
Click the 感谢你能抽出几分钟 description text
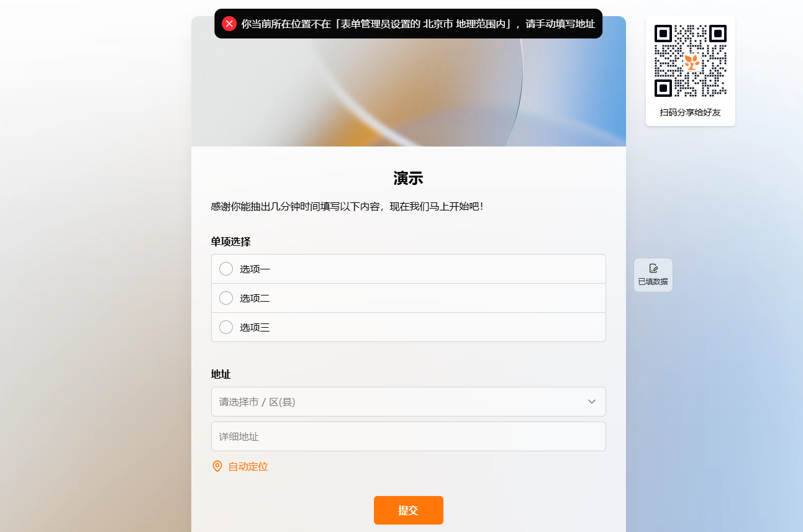pyautogui.click(x=347, y=206)
